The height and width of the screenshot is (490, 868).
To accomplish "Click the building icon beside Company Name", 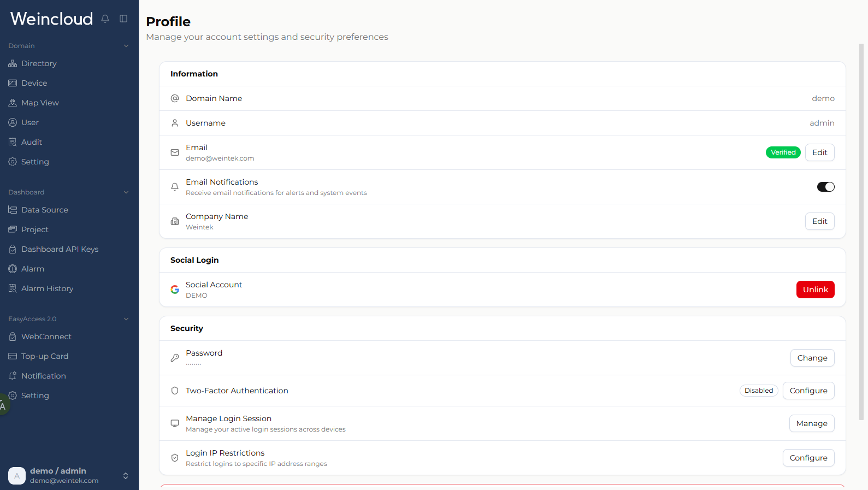I will 175,221.
